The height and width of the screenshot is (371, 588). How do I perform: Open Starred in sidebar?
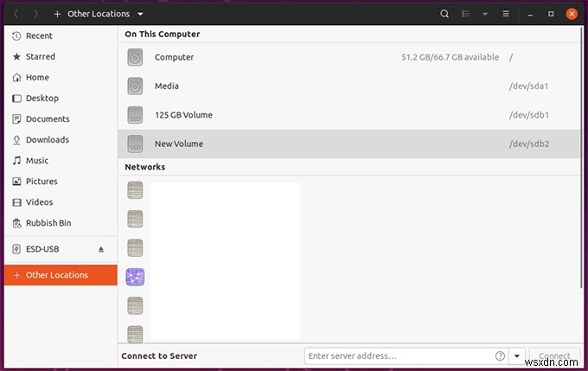[x=61, y=56]
